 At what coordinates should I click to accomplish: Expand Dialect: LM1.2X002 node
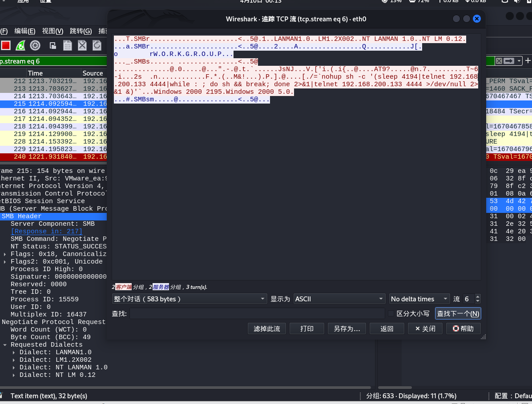pyautogui.click(x=14, y=360)
